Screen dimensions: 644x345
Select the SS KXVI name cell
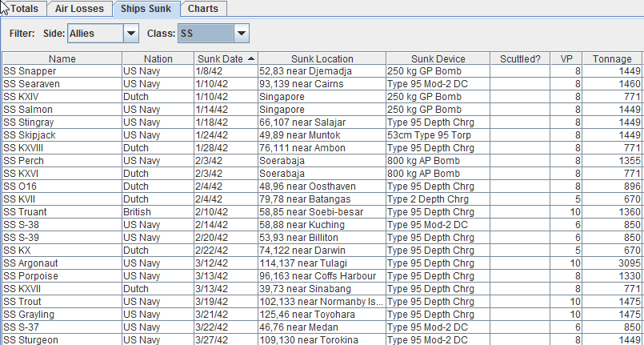pyautogui.click(x=62, y=174)
